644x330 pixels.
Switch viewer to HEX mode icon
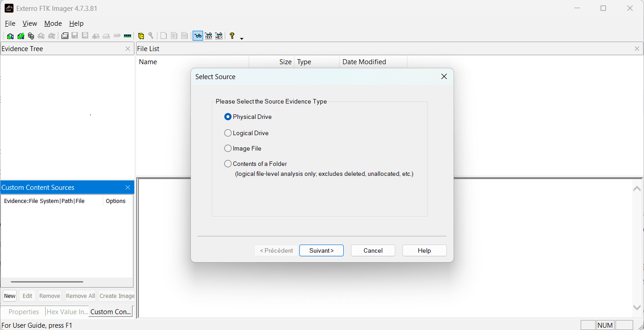pyautogui.click(x=219, y=36)
